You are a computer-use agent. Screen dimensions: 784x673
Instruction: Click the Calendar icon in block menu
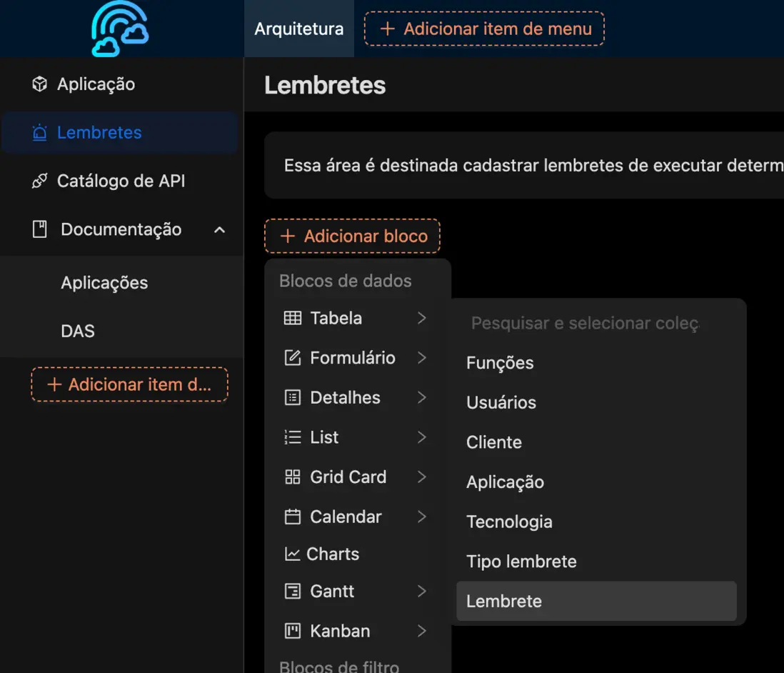tap(293, 517)
